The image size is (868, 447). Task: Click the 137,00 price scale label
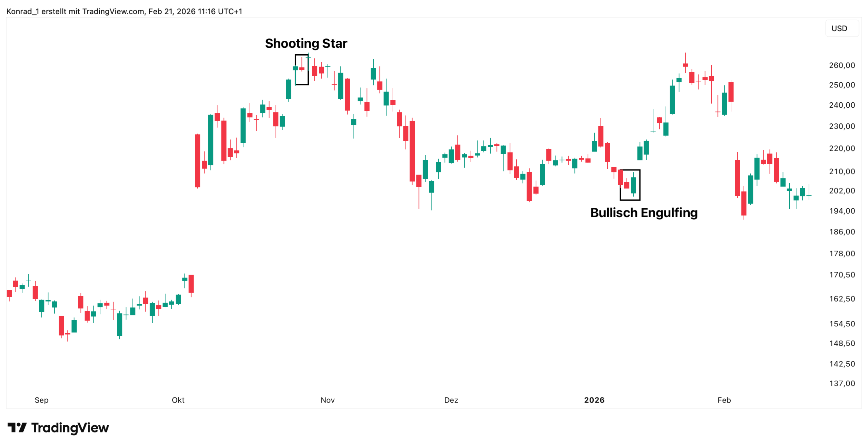pyautogui.click(x=842, y=383)
